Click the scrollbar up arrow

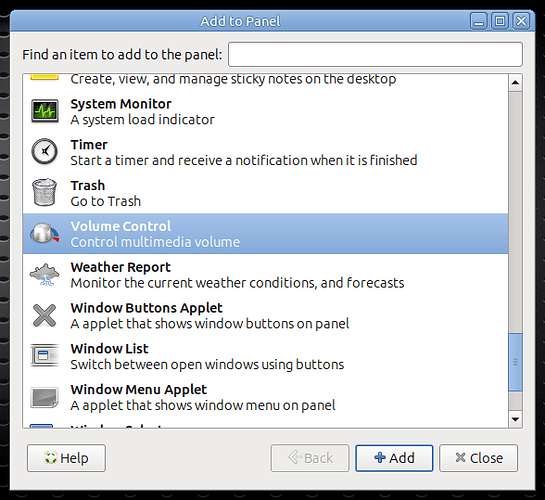(515, 83)
